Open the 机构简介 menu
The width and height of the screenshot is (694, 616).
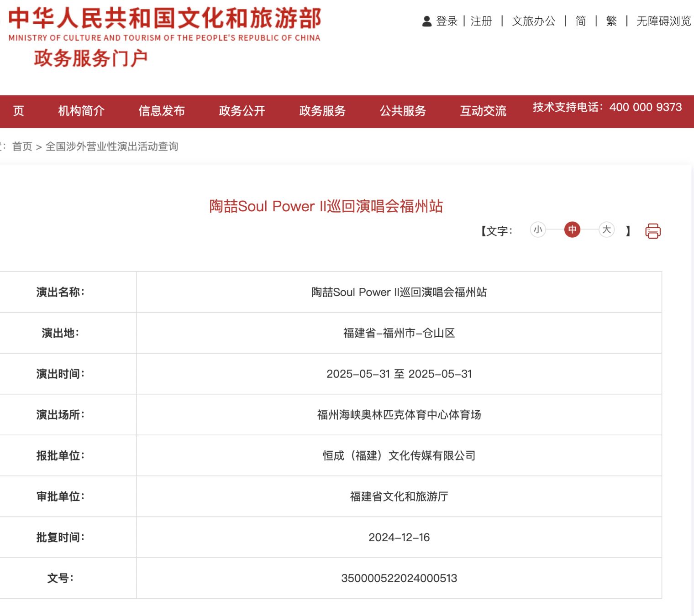tap(81, 111)
